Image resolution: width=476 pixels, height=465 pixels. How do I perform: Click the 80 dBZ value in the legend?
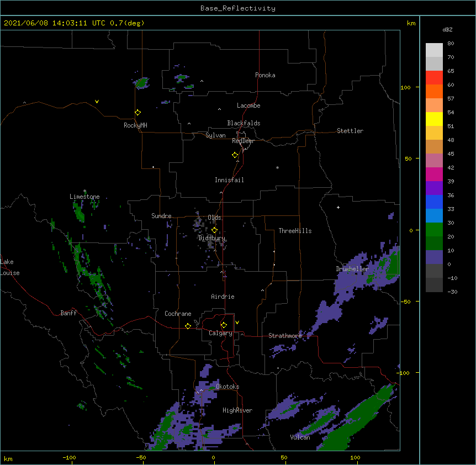[x=451, y=44]
